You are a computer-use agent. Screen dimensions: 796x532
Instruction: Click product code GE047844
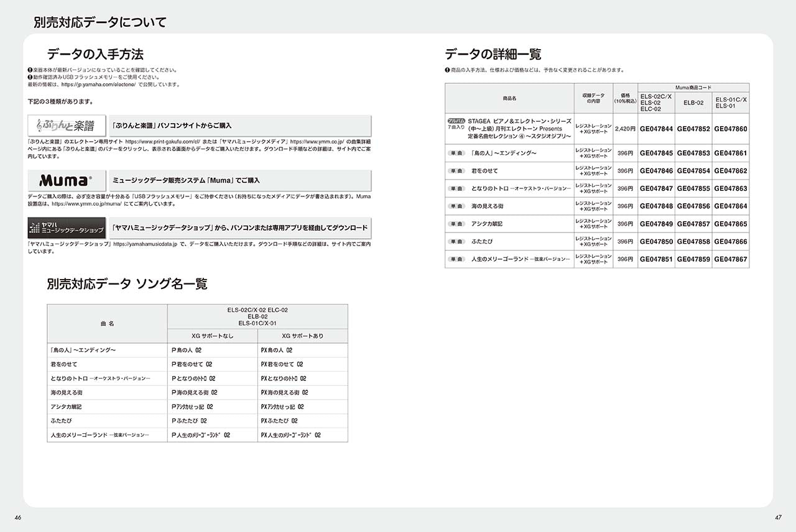tap(656, 129)
